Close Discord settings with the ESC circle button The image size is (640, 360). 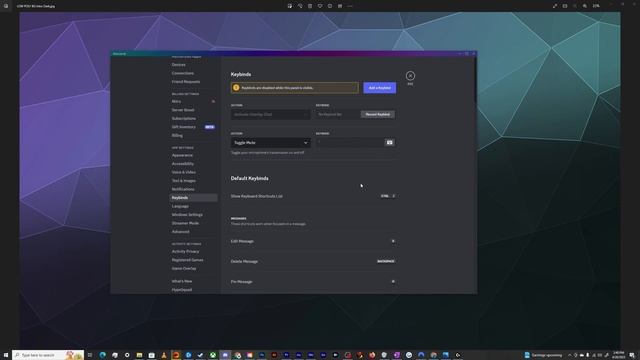point(410,76)
